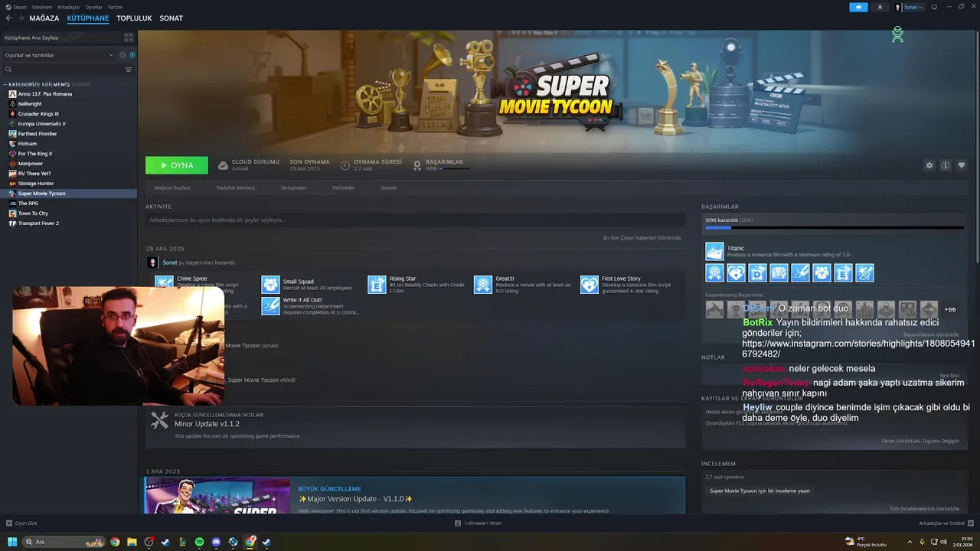
Task: Open the Yardım menu
Action: tap(115, 7)
